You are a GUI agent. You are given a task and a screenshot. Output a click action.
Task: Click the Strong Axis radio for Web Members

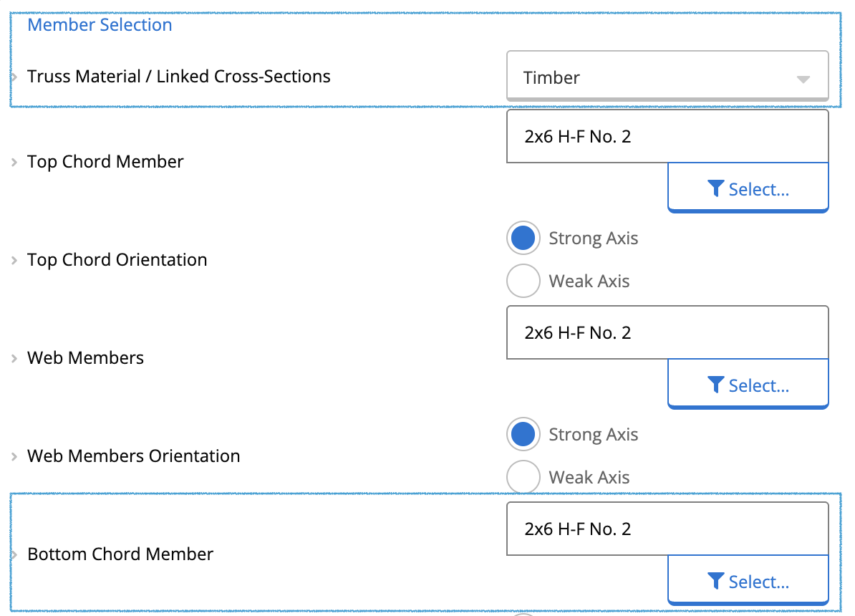coord(523,434)
